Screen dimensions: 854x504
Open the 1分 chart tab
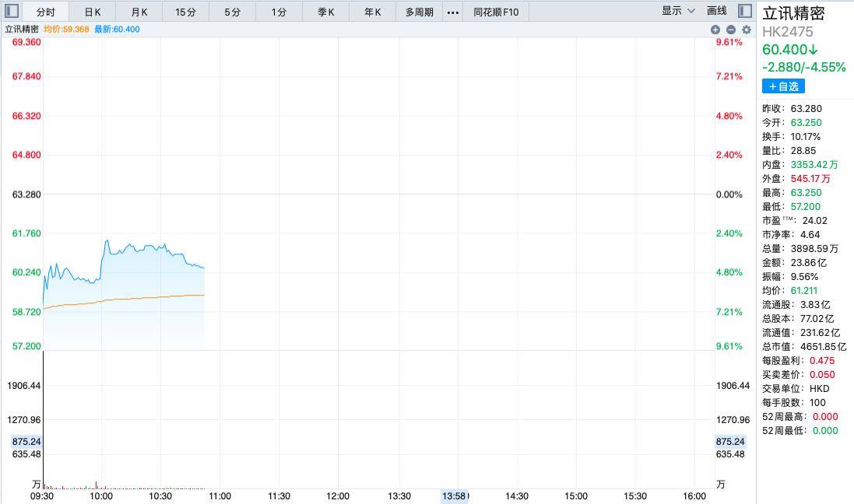(279, 12)
